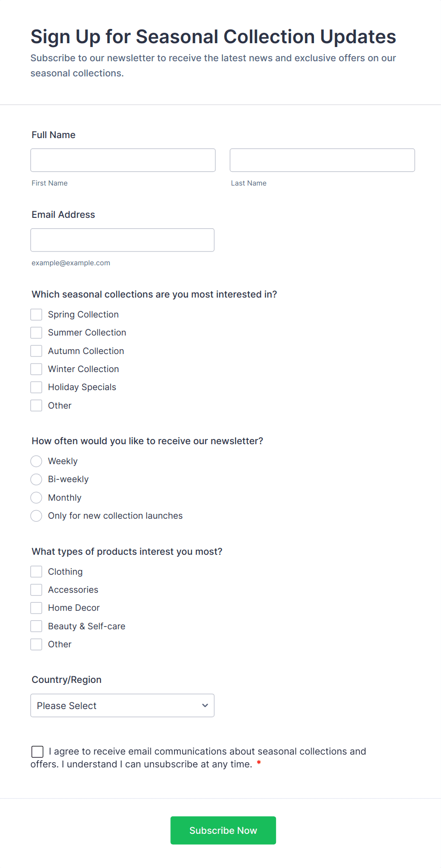Open the Country/Region dropdown
This screenshot has height=868, width=441.
(x=122, y=706)
